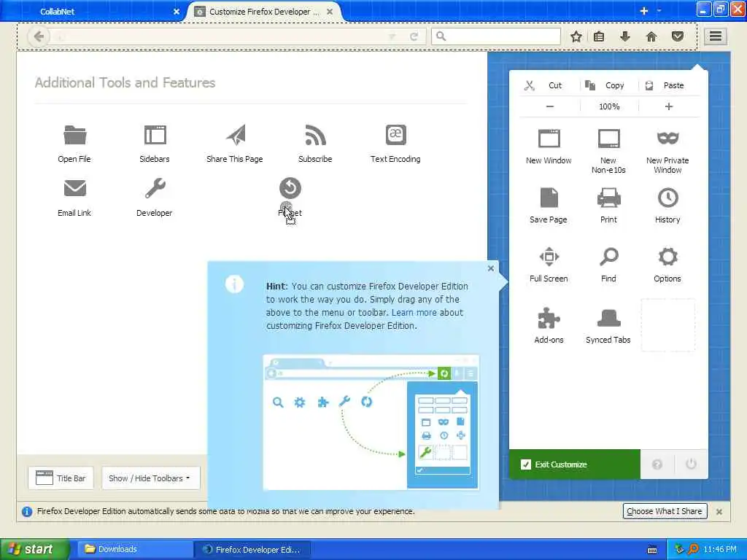Click Firefox Developer Edition taskbar button
This screenshot has width=747, height=560.
[x=252, y=550]
